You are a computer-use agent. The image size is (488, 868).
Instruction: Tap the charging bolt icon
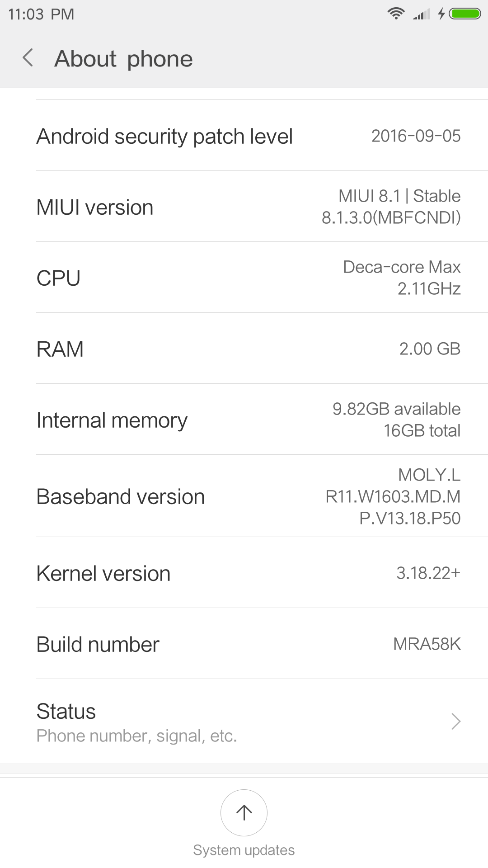pyautogui.click(x=441, y=14)
